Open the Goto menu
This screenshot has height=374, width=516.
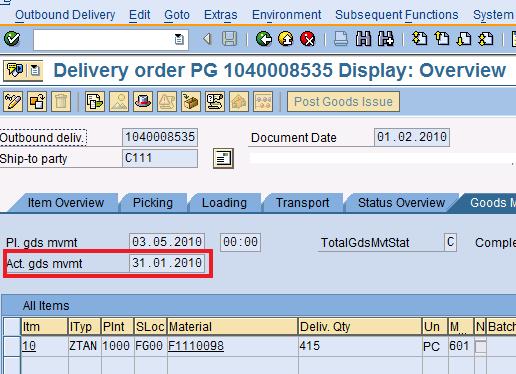[x=177, y=15]
